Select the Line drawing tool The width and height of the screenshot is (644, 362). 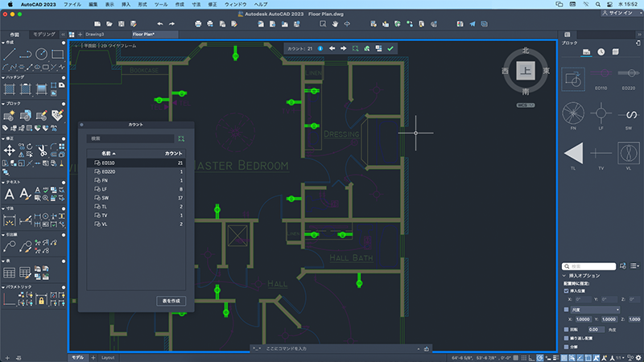9,54
